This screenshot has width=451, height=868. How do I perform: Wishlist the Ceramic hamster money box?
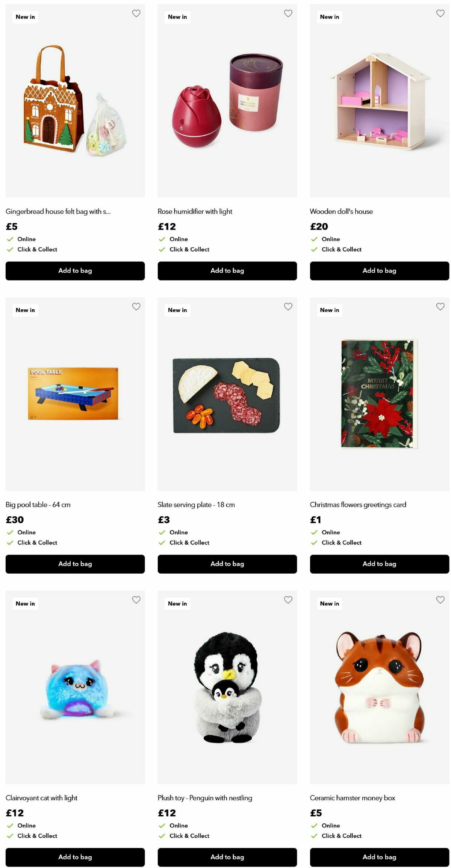tap(440, 600)
